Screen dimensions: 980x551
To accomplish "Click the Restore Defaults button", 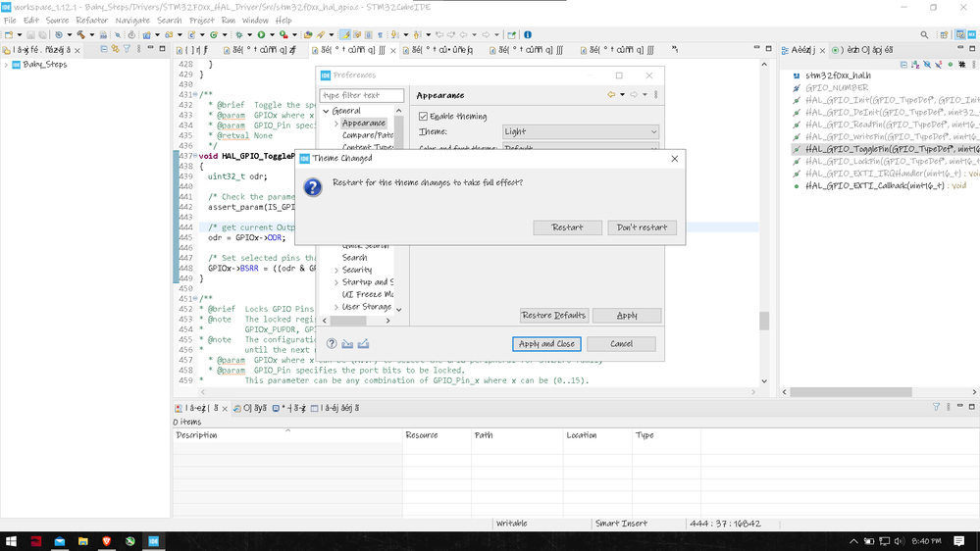I will point(553,316).
